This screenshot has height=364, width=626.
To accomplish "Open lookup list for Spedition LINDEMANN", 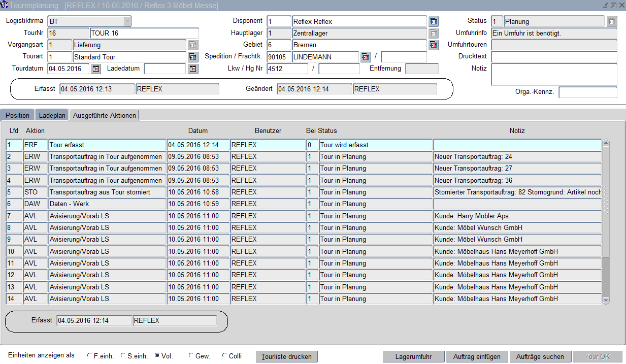I will pos(366,56).
